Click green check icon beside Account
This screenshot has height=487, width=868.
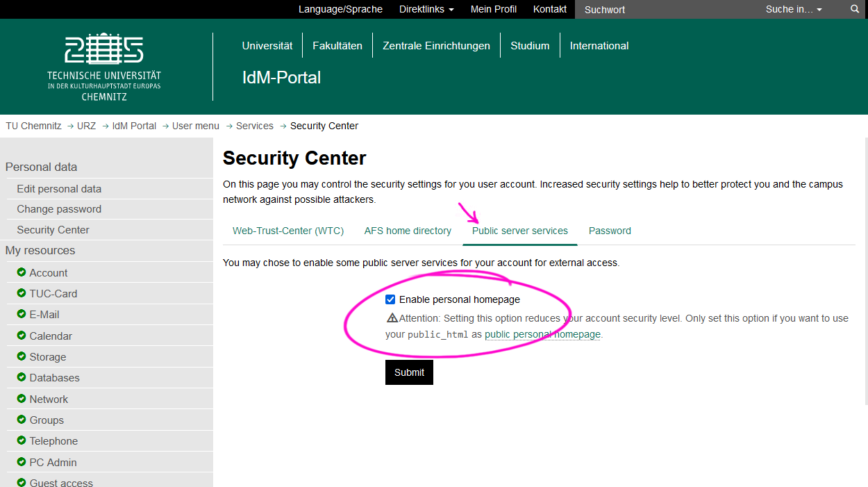click(22, 272)
